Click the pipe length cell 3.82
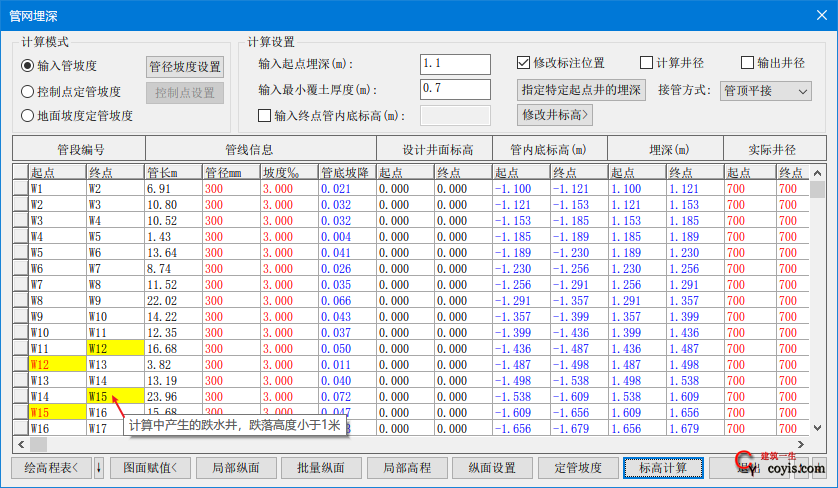This screenshot has width=838, height=488. tap(173, 365)
